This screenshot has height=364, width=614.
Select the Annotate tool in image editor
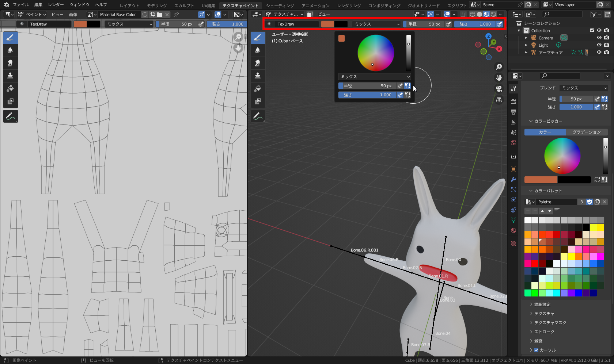[x=10, y=116]
